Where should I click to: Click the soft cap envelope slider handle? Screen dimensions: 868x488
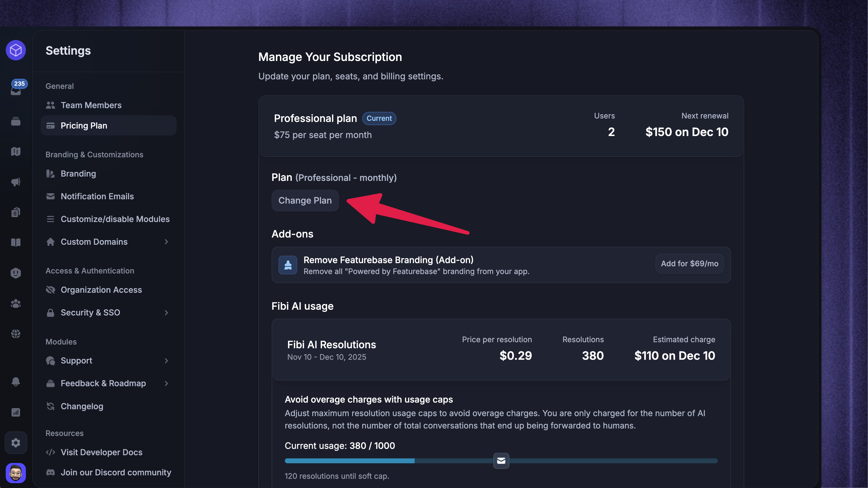pos(501,461)
